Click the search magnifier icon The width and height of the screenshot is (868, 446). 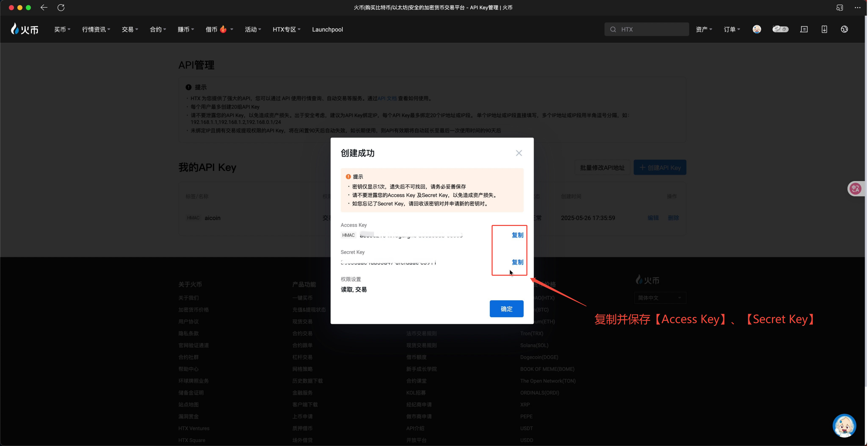pos(613,30)
